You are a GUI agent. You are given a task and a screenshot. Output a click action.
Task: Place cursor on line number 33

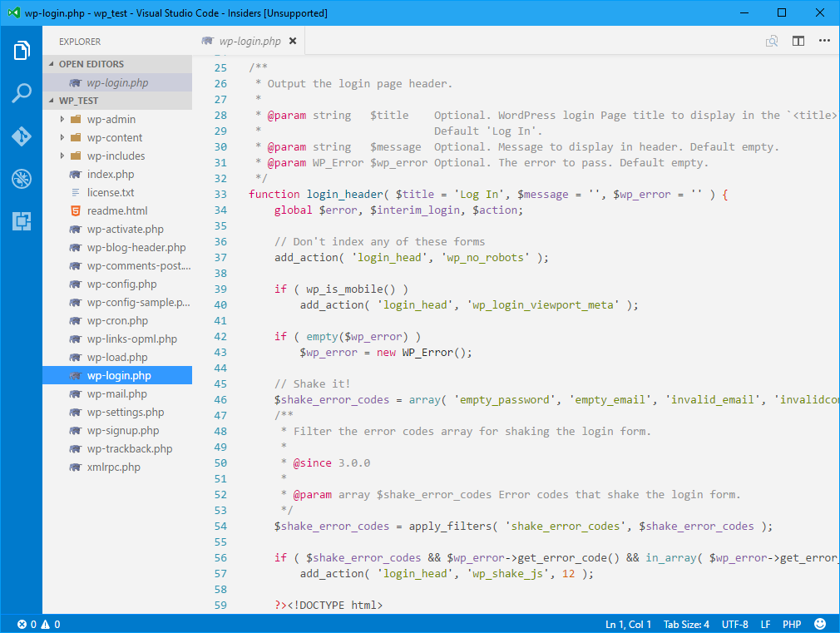tap(220, 195)
